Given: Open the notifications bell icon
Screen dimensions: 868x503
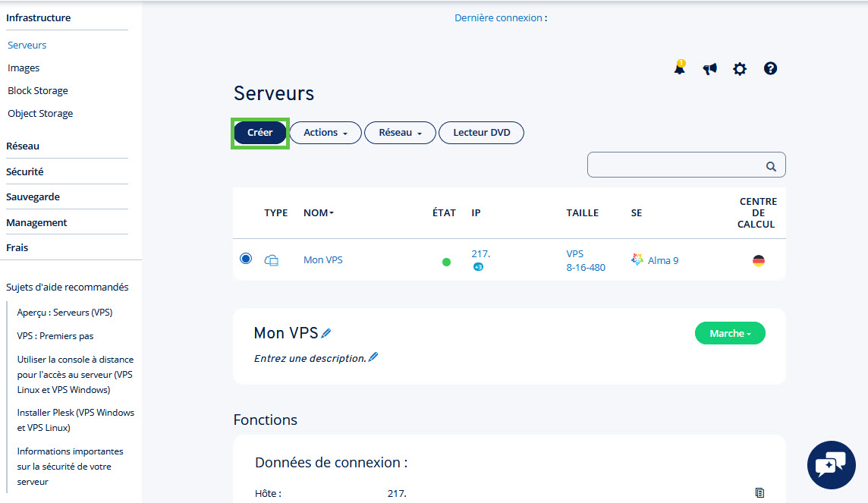Looking at the screenshot, I should 679,68.
